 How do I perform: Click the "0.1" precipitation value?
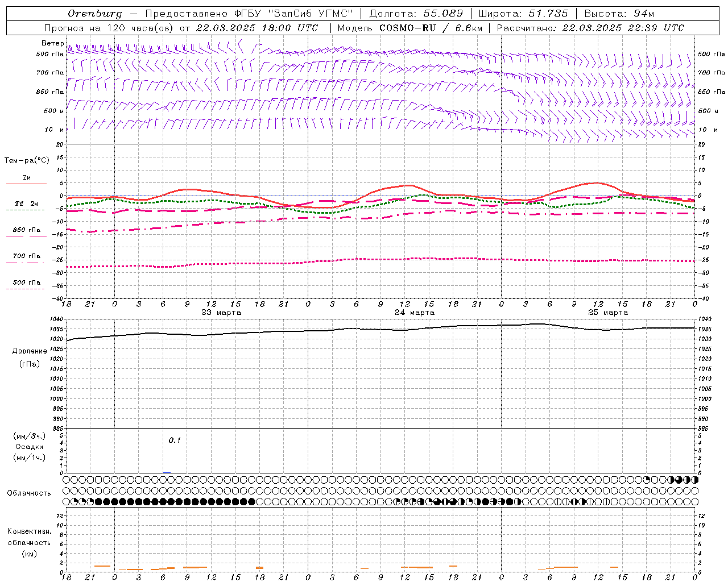(174, 440)
